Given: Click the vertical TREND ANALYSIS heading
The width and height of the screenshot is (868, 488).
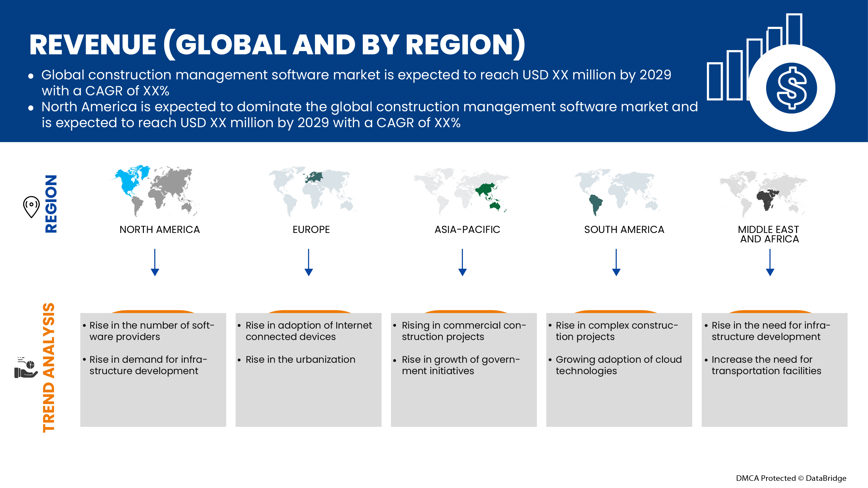Looking at the screenshot, I should 49,367.
